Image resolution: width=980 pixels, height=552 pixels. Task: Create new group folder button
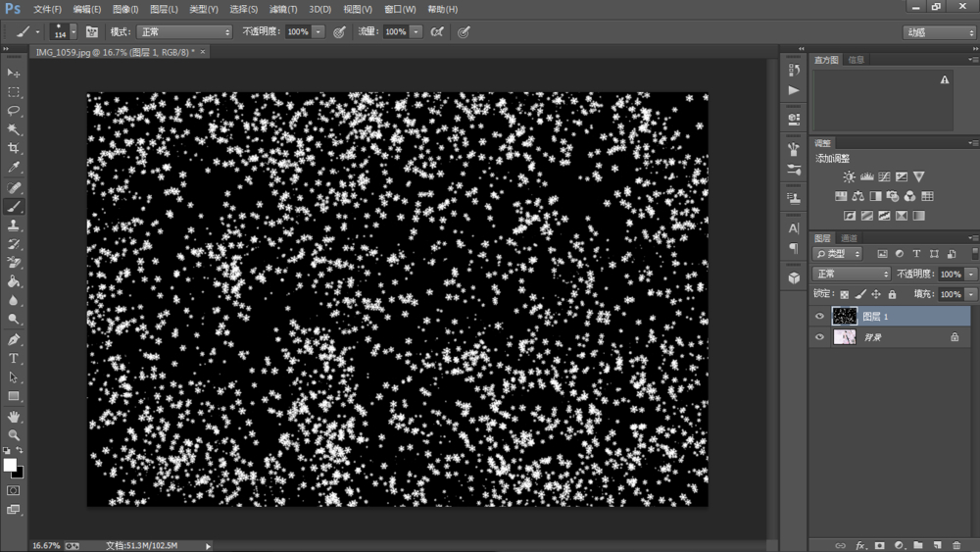click(x=917, y=545)
